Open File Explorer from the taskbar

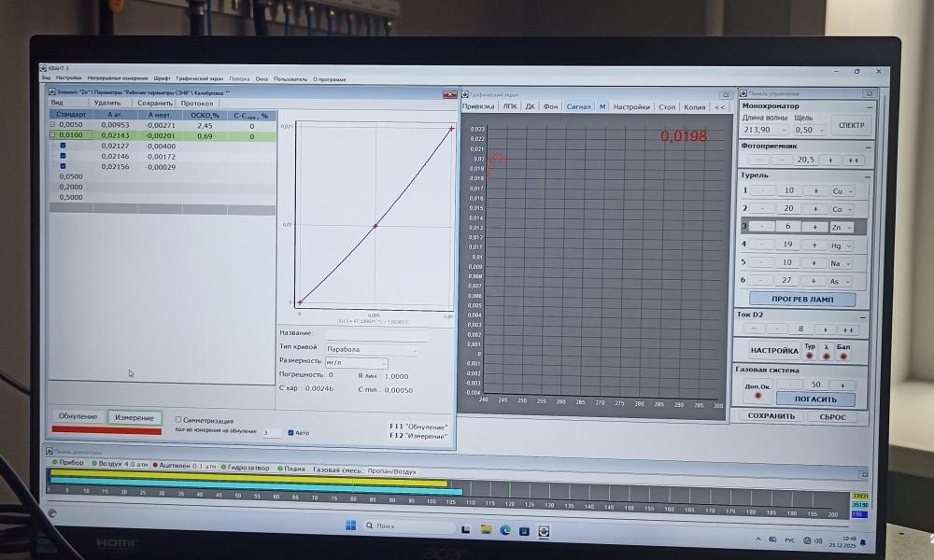click(486, 529)
